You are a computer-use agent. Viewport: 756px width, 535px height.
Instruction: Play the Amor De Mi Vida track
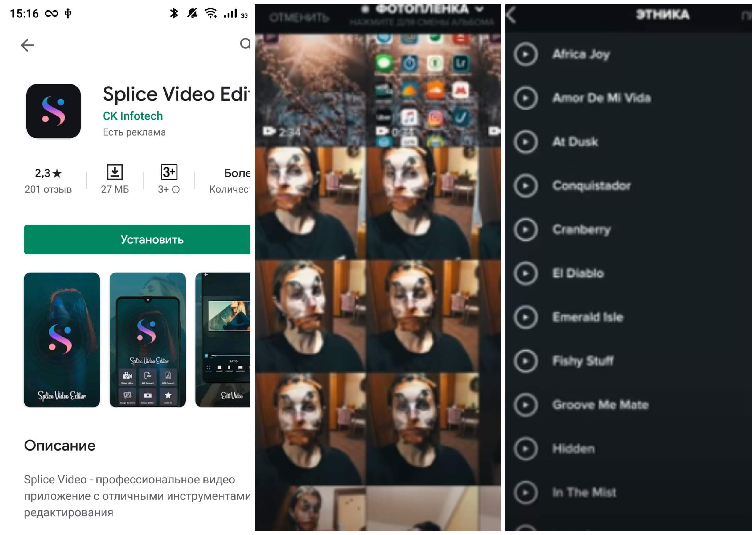(x=526, y=98)
